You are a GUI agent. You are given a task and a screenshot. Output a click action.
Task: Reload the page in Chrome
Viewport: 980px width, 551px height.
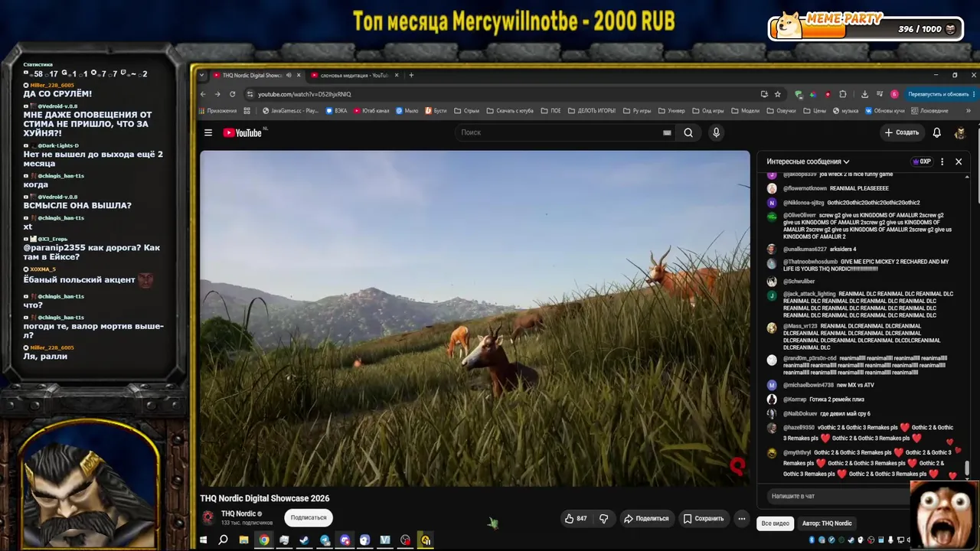coord(232,94)
